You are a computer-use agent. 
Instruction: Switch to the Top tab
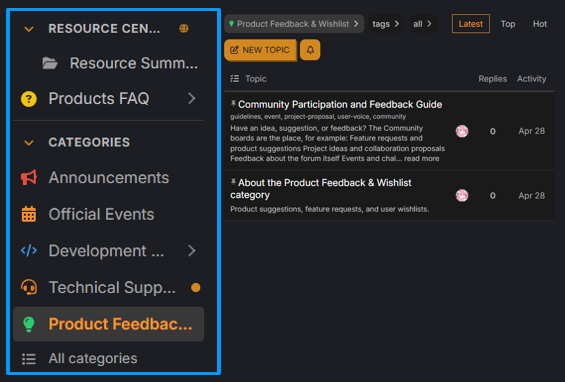point(508,24)
